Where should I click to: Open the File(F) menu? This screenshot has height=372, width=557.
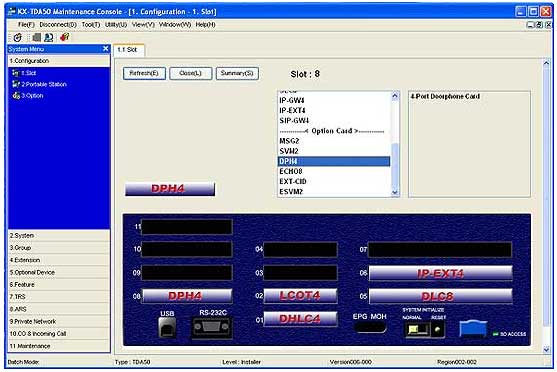pyautogui.click(x=26, y=25)
